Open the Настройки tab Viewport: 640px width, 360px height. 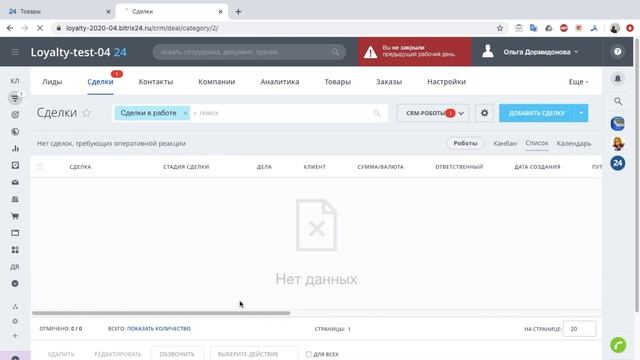tap(447, 82)
